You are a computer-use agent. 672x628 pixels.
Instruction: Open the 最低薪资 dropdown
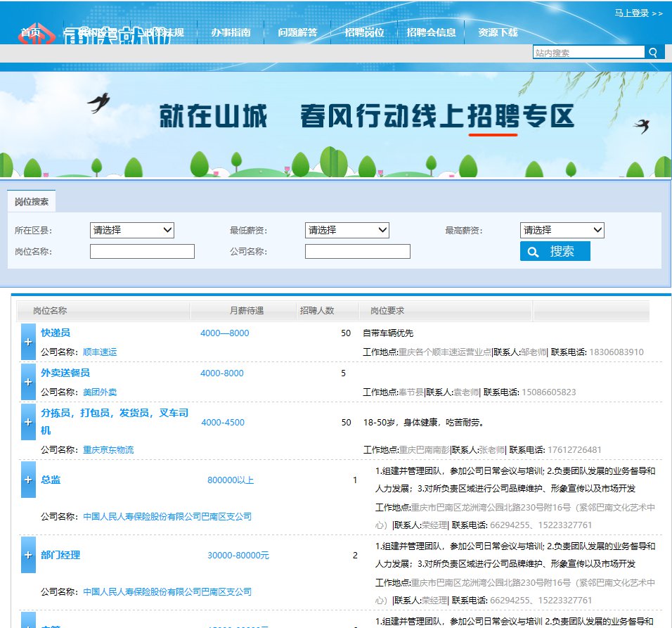pos(347,230)
